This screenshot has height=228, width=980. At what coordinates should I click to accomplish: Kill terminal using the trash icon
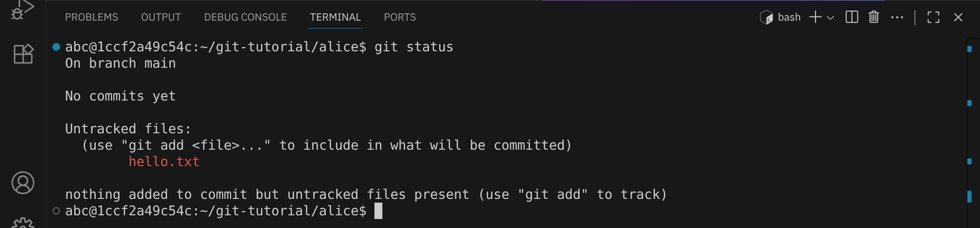pyautogui.click(x=874, y=17)
